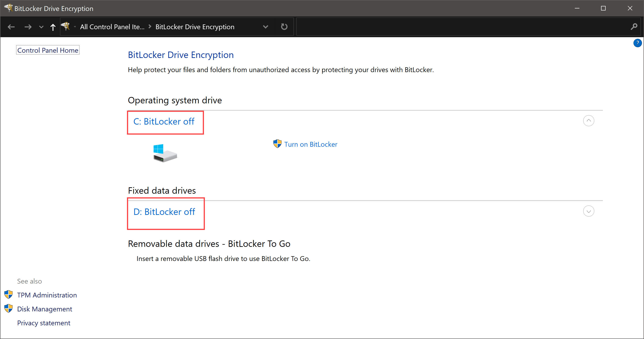The height and width of the screenshot is (339, 644).
Task: Open the Privacy statement link
Action: point(44,323)
